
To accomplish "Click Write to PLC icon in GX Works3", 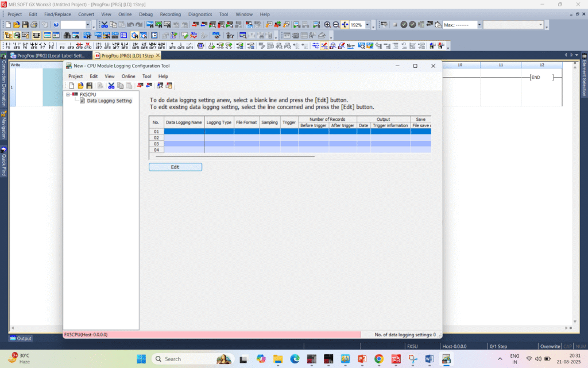I will coord(195,25).
